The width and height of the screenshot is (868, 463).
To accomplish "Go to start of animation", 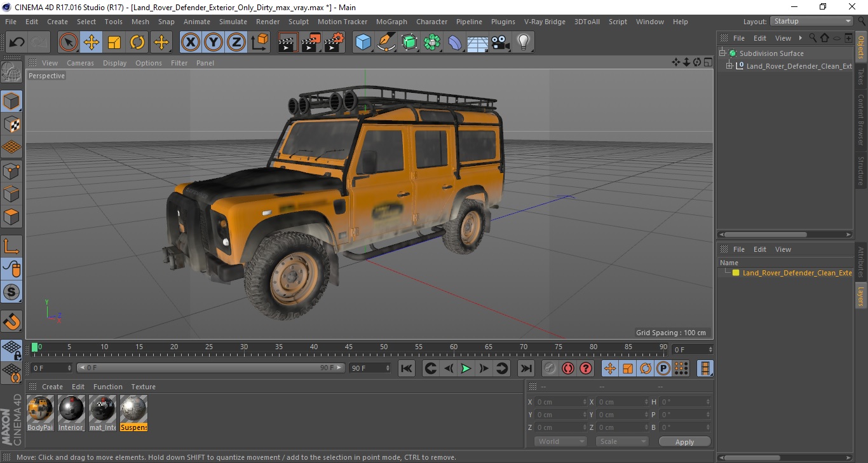I will click(407, 368).
